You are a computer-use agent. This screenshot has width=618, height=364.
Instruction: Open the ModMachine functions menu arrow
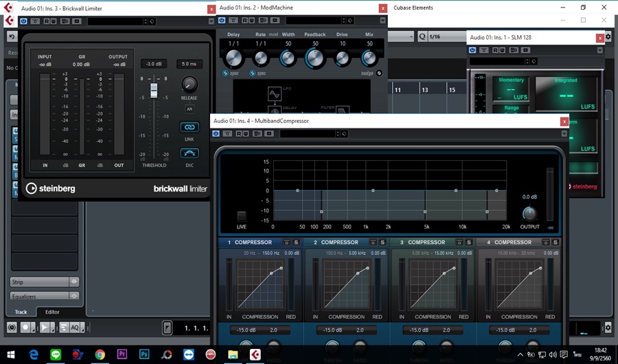[x=382, y=20]
